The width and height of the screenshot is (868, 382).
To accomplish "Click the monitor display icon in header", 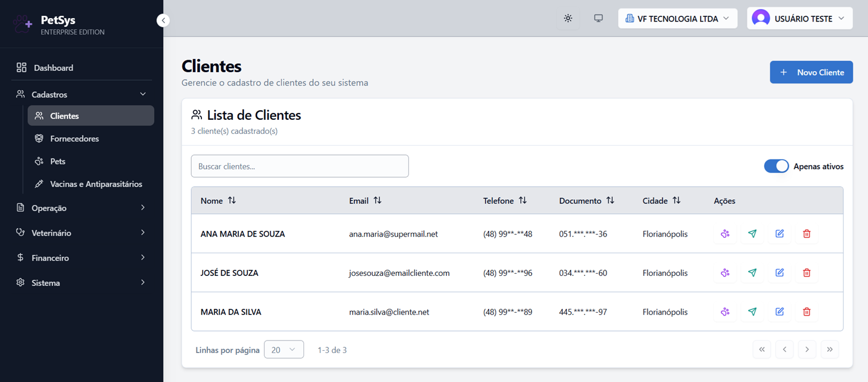I will (599, 19).
